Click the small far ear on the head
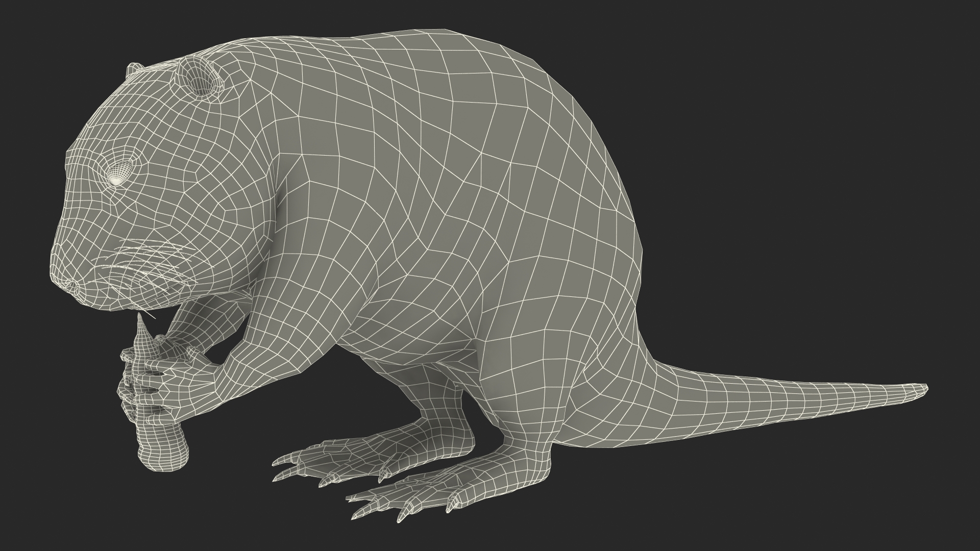The image size is (980, 551). click(x=134, y=69)
